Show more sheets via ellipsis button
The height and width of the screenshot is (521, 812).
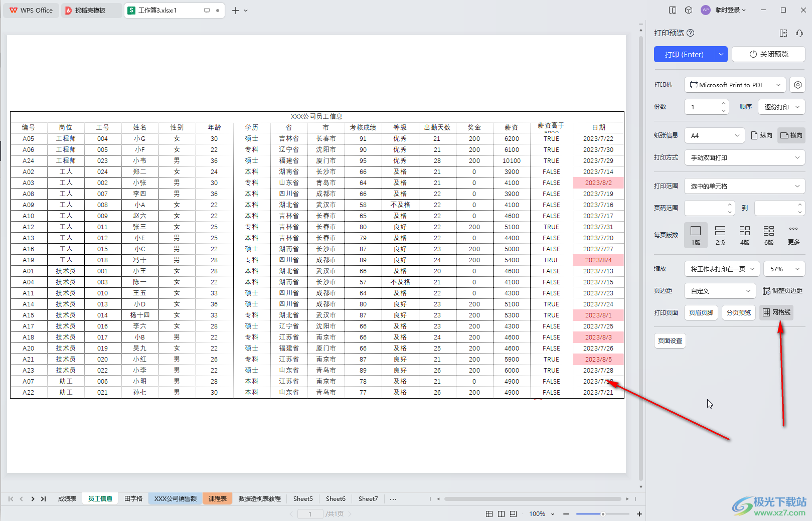[x=393, y=499]
